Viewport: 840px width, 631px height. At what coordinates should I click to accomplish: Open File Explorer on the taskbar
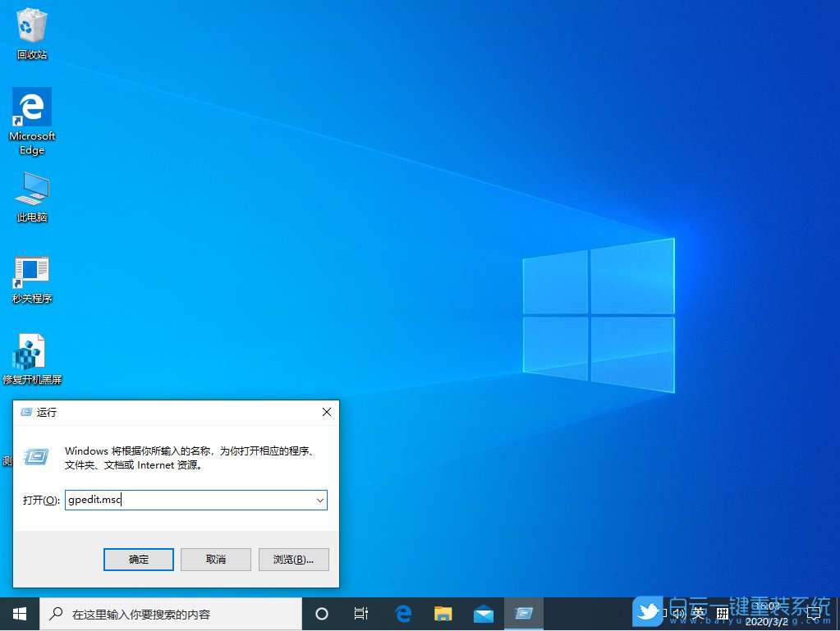[x=443, y=613]
